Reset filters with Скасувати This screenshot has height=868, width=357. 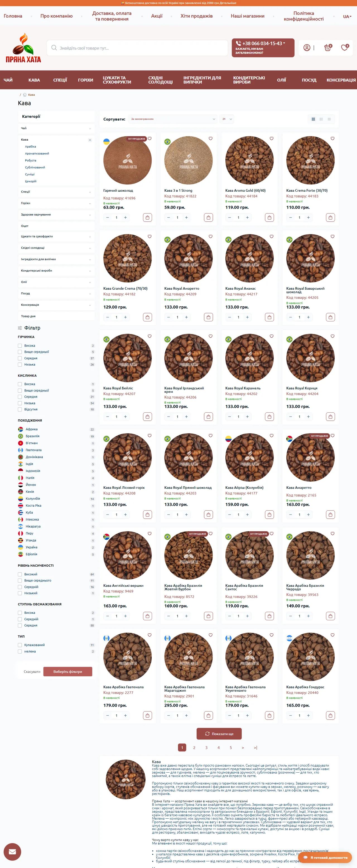[32, 672]
